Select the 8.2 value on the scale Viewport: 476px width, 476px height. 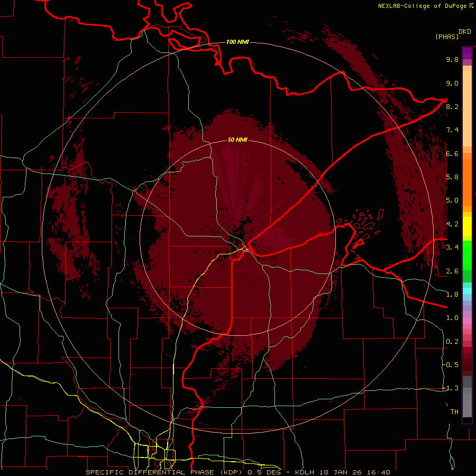(452, 106)
